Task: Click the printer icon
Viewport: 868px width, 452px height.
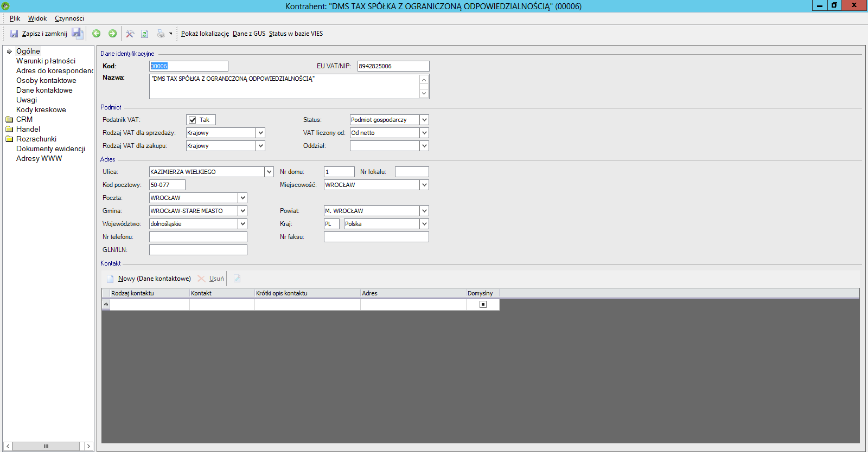Action: coord(161,34)
